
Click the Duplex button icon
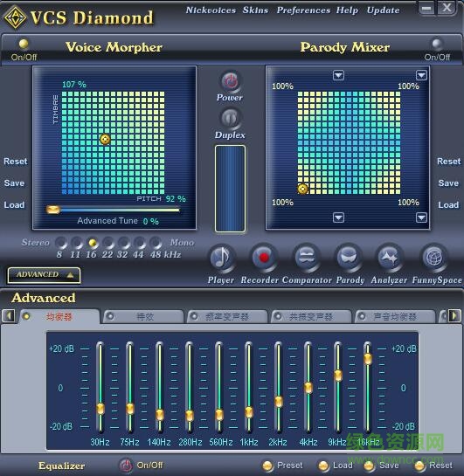[x=230, y=118]
